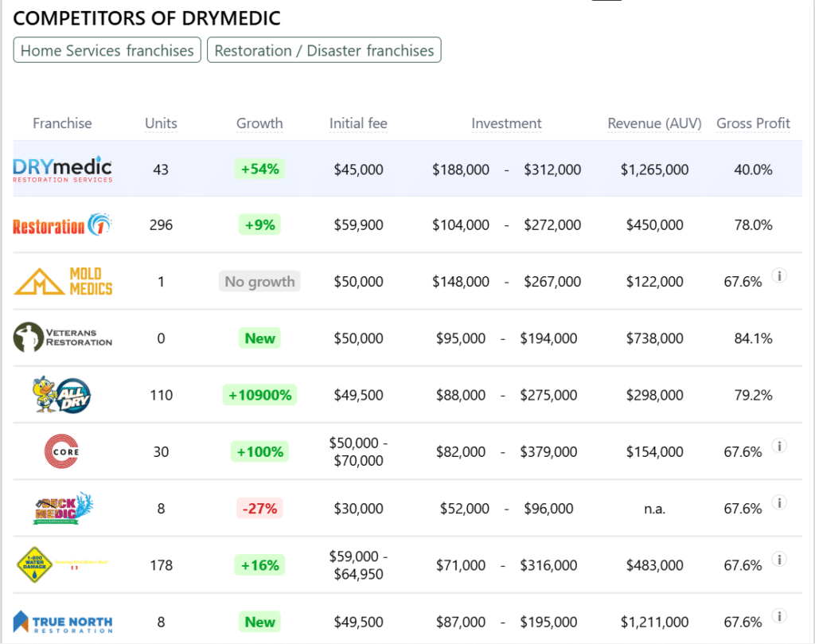
Task: Click the True North Restoration logo
Action: coord(62,622)
